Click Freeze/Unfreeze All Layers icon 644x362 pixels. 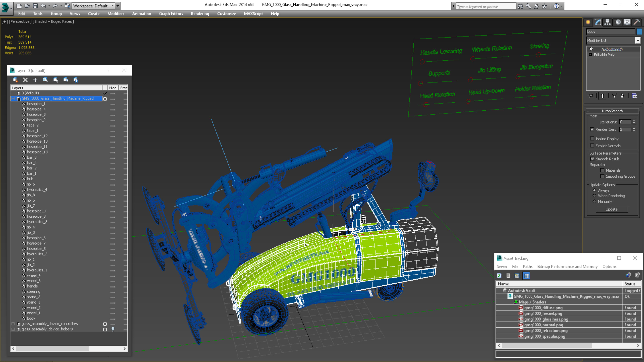click(76, 80)
